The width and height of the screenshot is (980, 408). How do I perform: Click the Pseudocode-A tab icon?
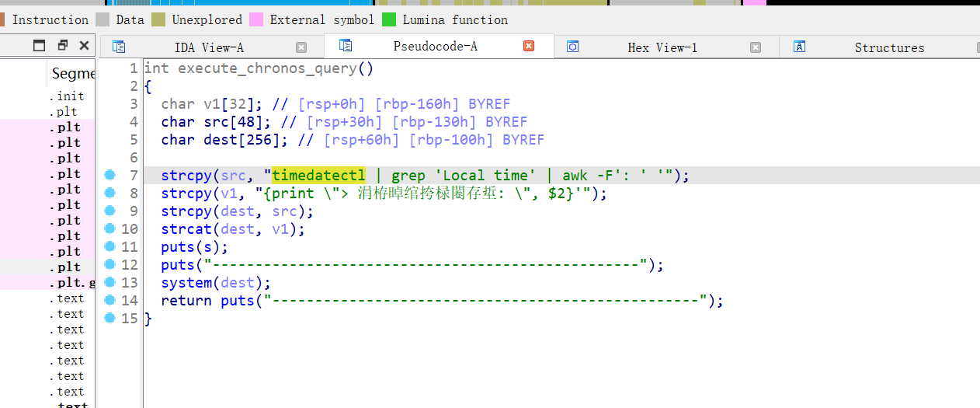click(346, 46)
